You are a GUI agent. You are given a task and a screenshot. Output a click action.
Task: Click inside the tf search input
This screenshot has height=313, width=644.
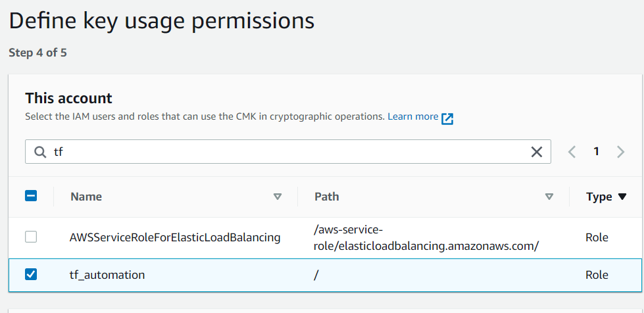pyautogui.click(x=287, y=152)
